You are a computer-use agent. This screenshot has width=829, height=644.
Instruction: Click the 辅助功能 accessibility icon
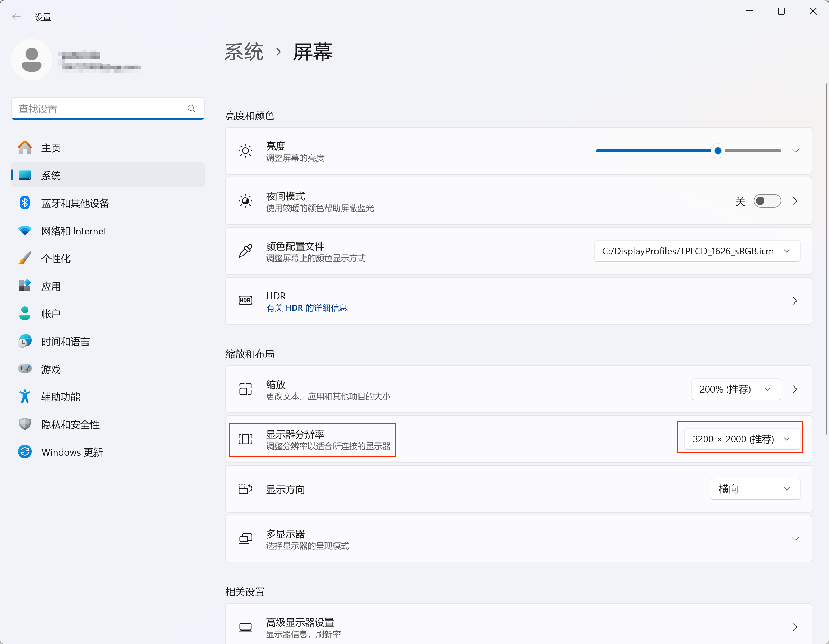coord(25,396)
